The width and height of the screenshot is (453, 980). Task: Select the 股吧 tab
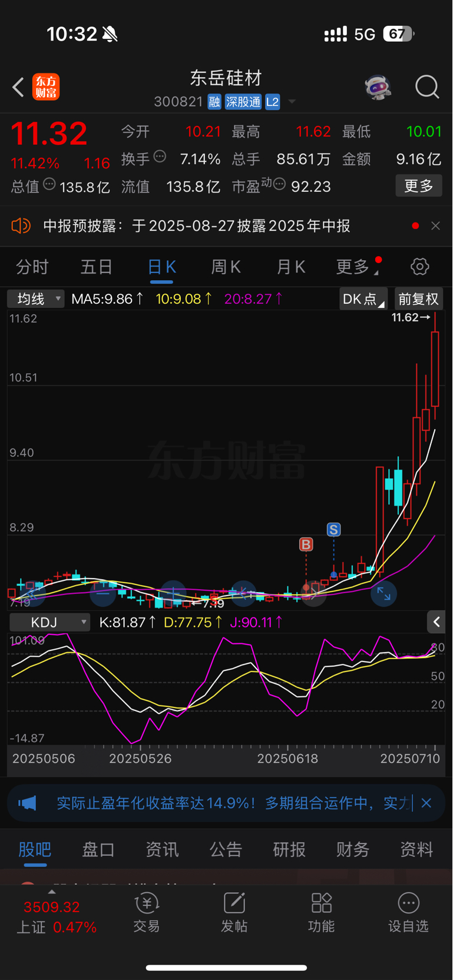pyautogui.click(x=35, y=849)
